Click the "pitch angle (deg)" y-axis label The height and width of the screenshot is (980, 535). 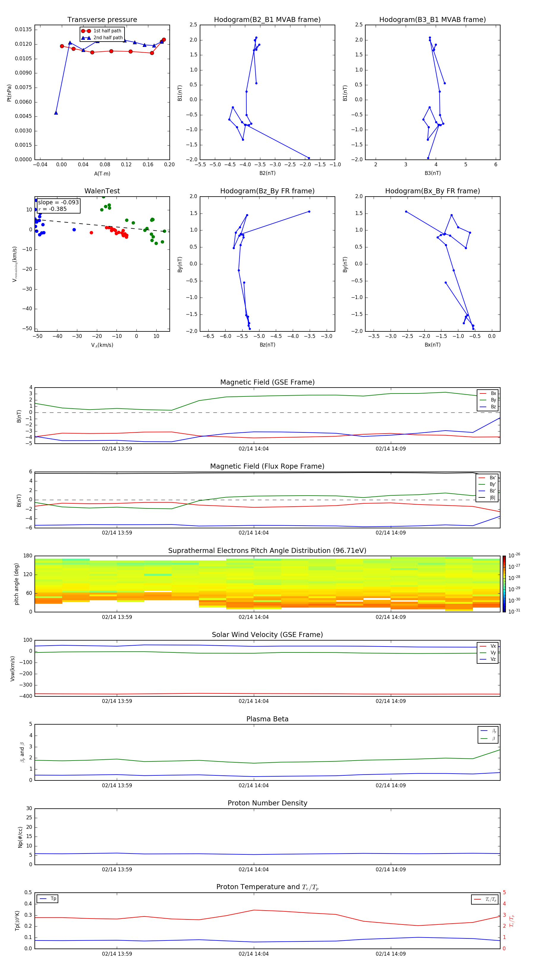tap(16, 584)
